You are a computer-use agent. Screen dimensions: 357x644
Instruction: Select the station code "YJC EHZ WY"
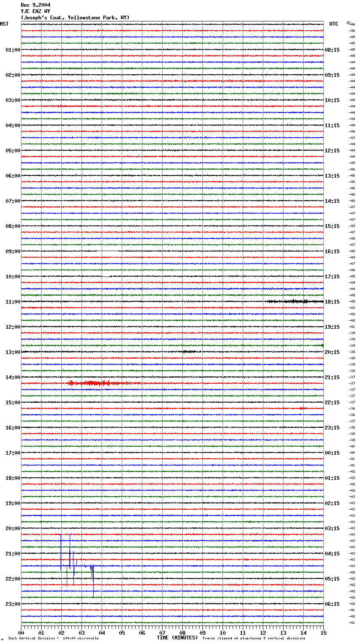click(x=35, y=11)
